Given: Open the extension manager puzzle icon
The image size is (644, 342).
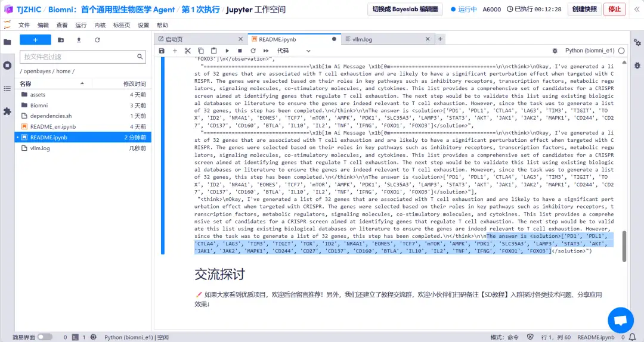Looking at the screenshot, I should (x=7, y=111).
